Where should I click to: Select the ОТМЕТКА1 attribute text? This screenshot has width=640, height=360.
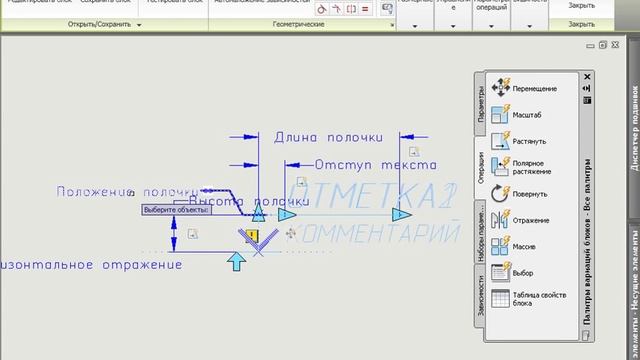[x=372, y=195]
